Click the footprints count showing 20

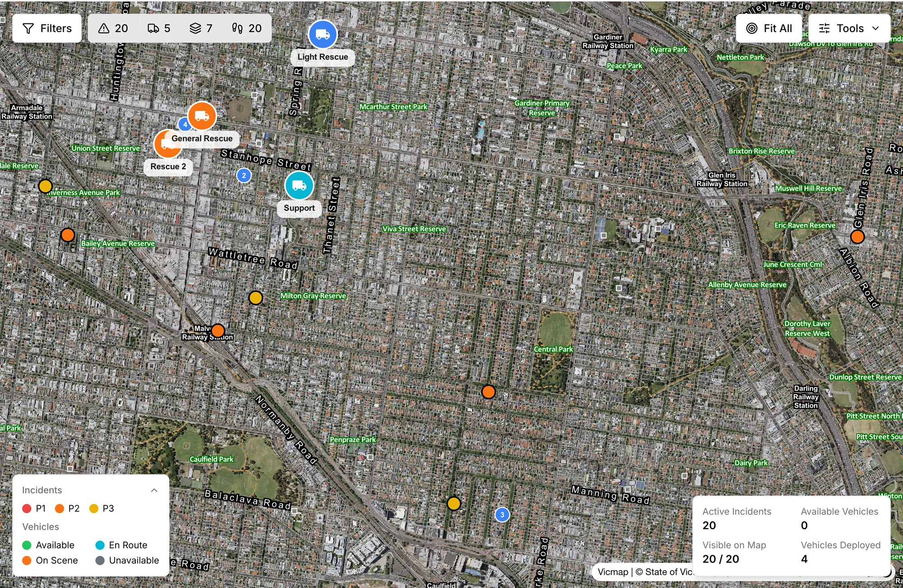coord(247,28)
